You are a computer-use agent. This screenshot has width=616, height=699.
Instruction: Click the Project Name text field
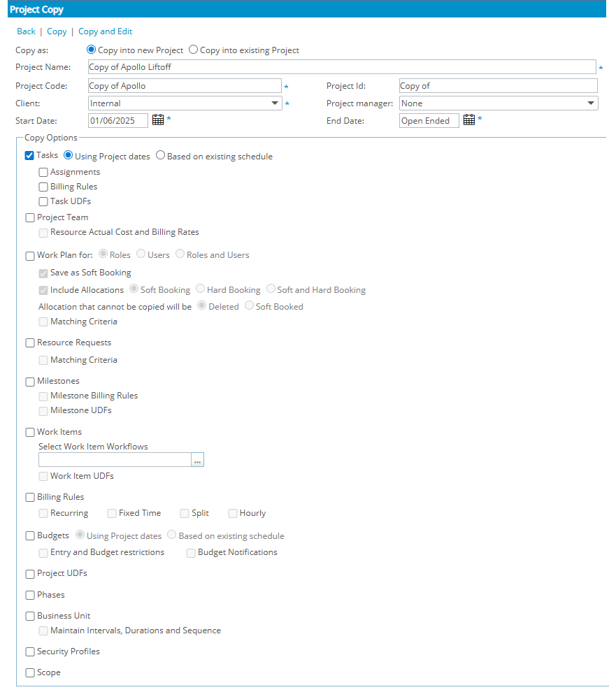pyautogui.click(x=341, y=67)
